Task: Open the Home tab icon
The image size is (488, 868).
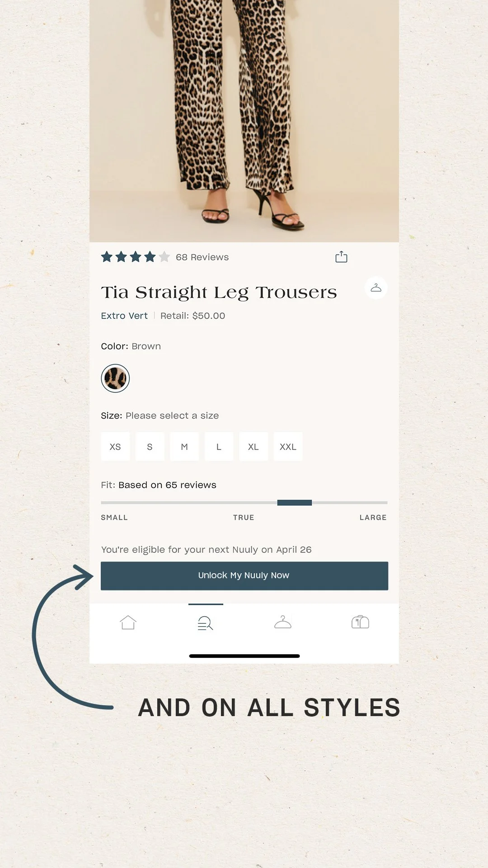Action: point(128,623)
